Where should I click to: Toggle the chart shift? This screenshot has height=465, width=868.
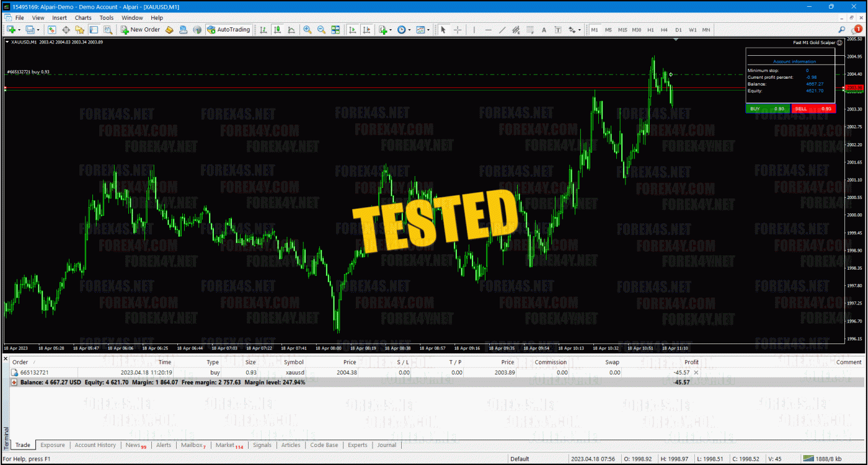click(x=367, y=30)
